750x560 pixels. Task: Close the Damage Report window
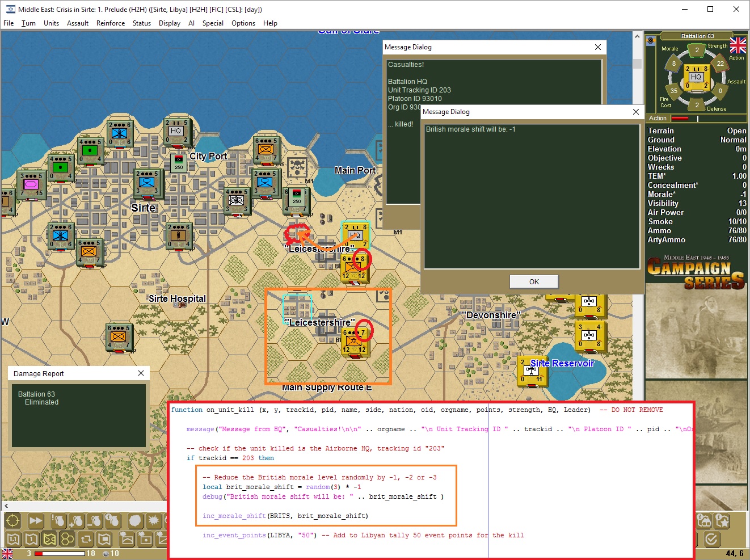tap(141, 373)
